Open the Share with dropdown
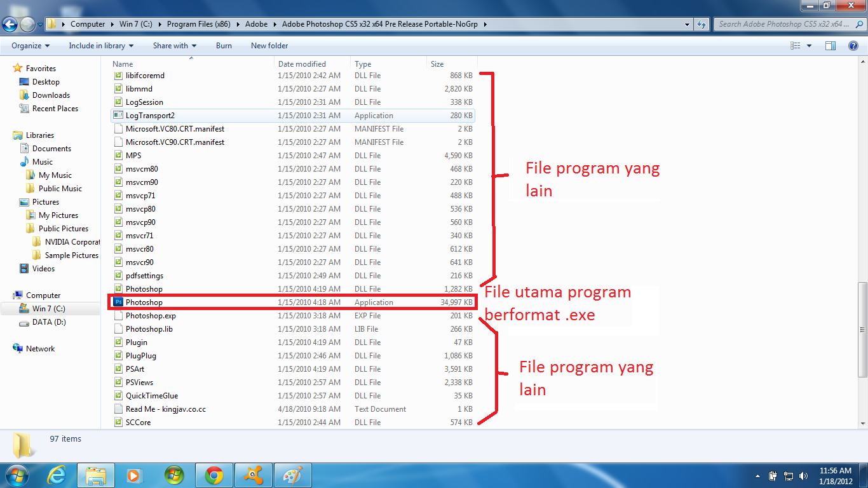Image resolution: width=868 pixels, height=488 pixels. tap(175, 46)
